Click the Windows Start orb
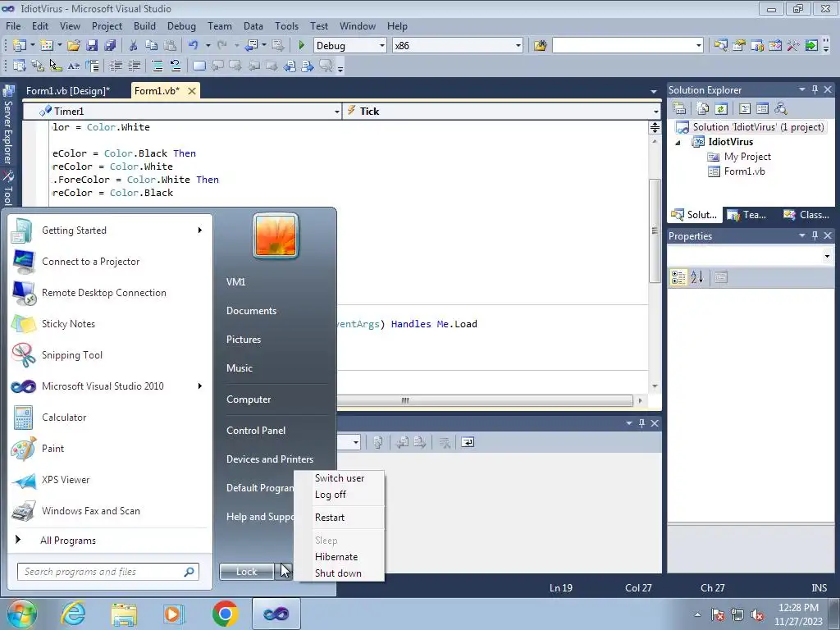840x630 pixels. coord(21,614)
